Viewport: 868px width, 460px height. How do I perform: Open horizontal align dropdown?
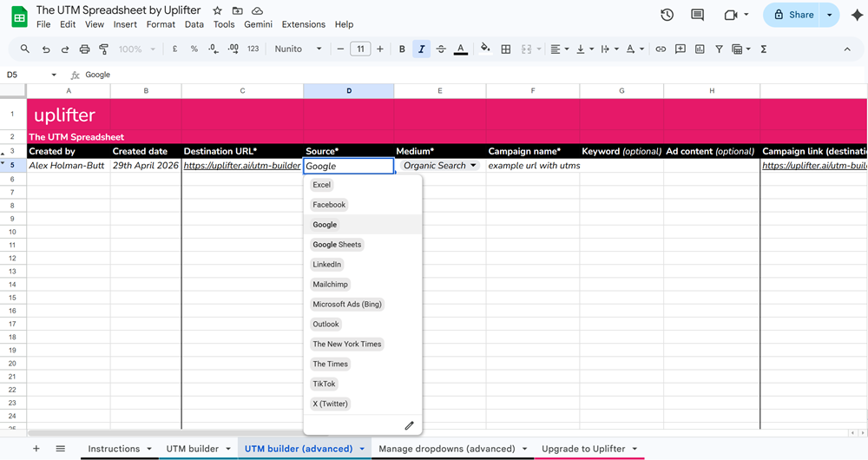coord(560,49)
